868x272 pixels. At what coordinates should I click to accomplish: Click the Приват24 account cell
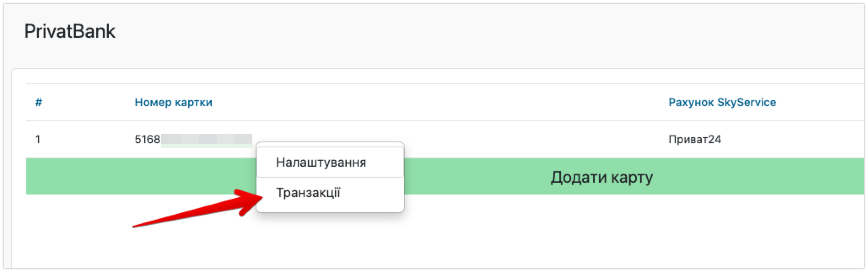(x=695, y=139)
